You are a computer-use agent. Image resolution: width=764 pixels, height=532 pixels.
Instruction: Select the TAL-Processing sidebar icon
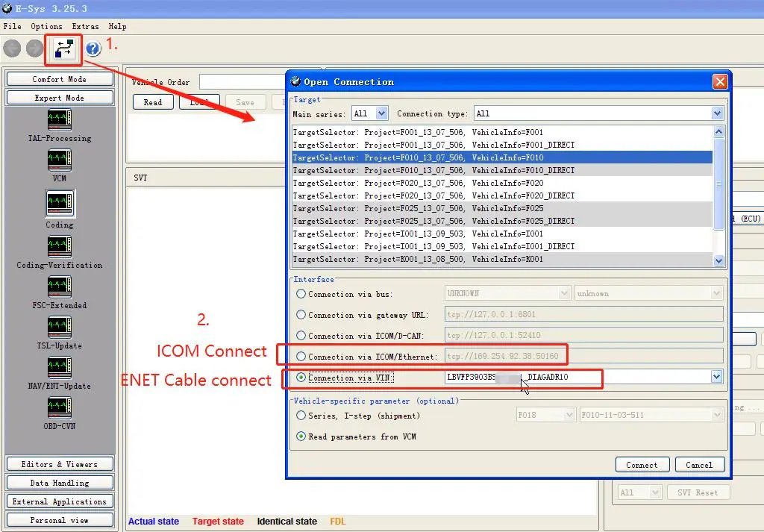(x=60, y=119)
